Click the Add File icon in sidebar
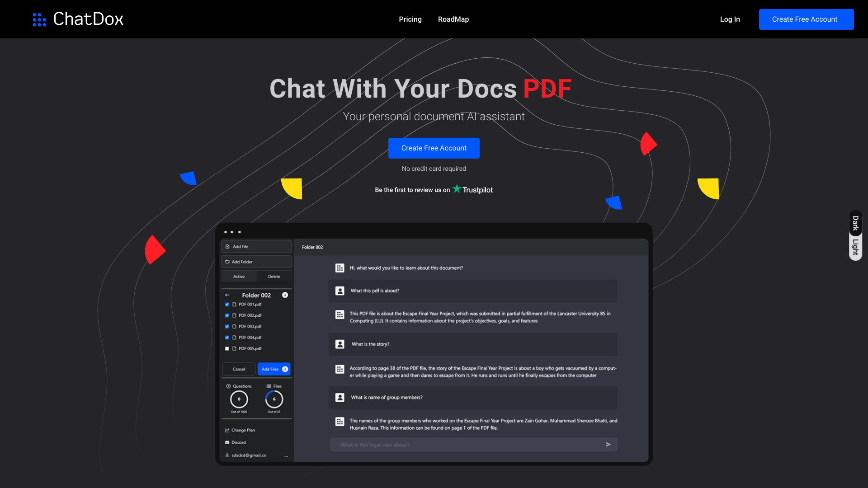 pos(227,246)
